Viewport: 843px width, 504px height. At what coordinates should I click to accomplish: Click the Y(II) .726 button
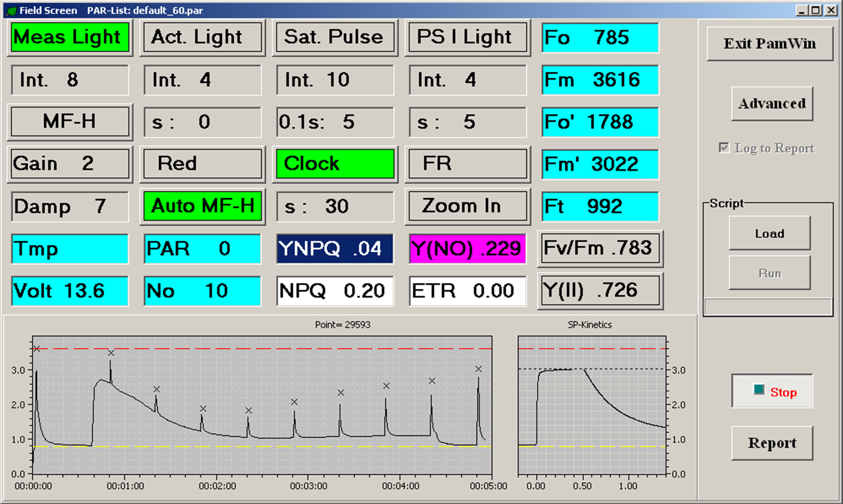tap(600, 291)
